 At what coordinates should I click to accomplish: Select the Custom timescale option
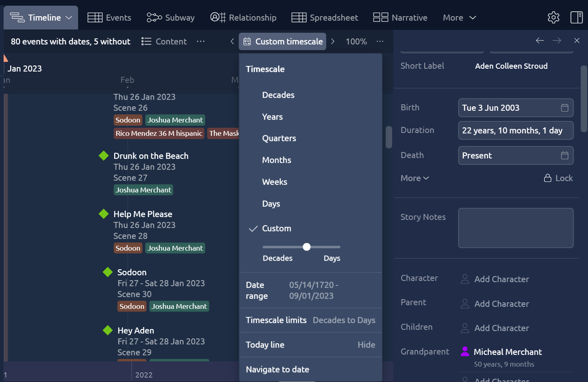pos(276,228)
